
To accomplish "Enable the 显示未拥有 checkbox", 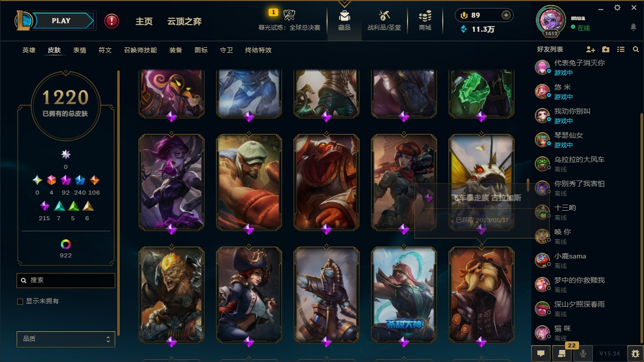I will [20, 302].
